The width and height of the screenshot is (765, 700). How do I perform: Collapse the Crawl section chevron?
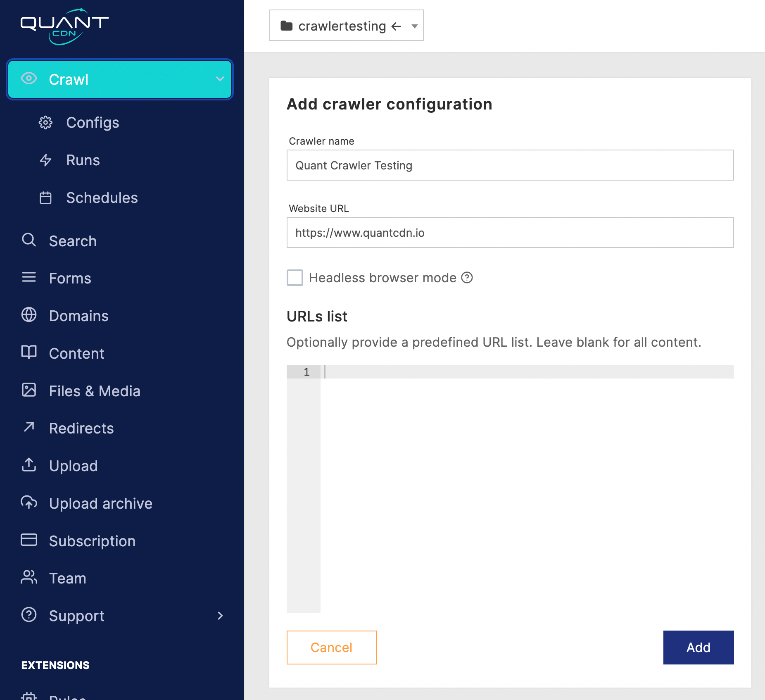(220, 79)
